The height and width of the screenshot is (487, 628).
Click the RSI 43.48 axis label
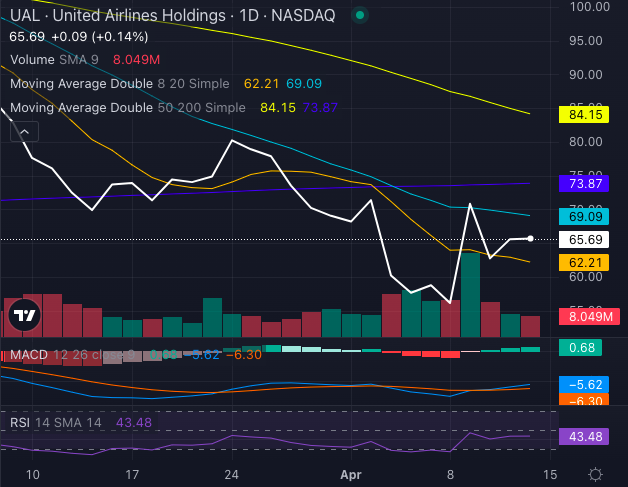tap(585, 437)
